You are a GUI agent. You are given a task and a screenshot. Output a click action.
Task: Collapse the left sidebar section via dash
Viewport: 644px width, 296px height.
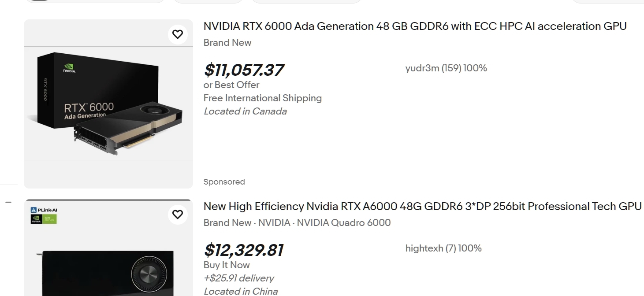pos(8,202)
